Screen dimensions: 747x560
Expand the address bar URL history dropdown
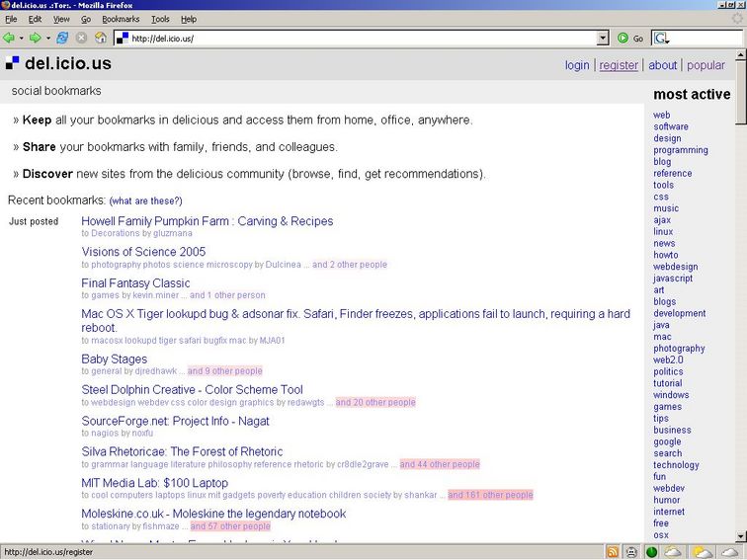click(x=603, y=39)
